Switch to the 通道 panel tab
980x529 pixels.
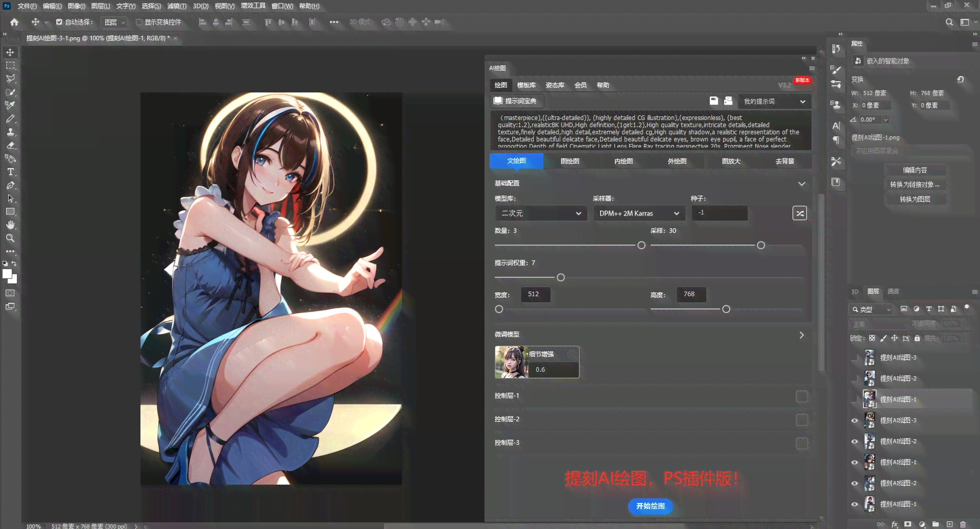coord(893,292)
